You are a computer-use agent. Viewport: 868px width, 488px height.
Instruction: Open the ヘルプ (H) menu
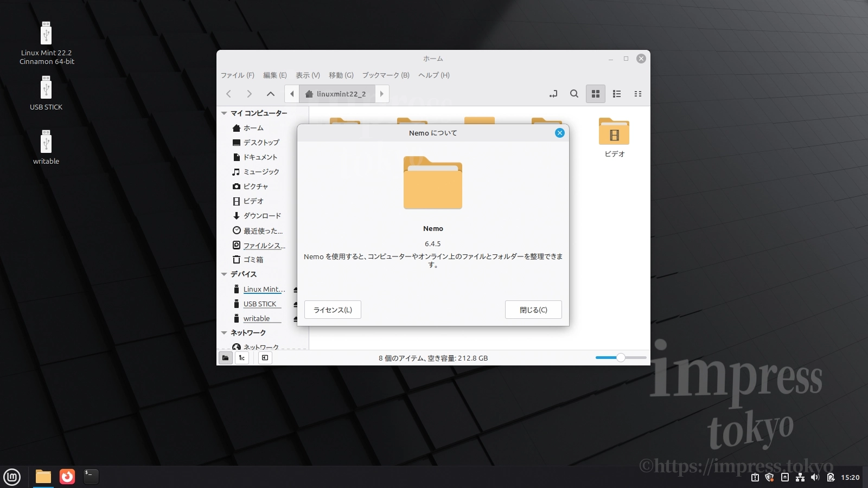tap(434, 75)
